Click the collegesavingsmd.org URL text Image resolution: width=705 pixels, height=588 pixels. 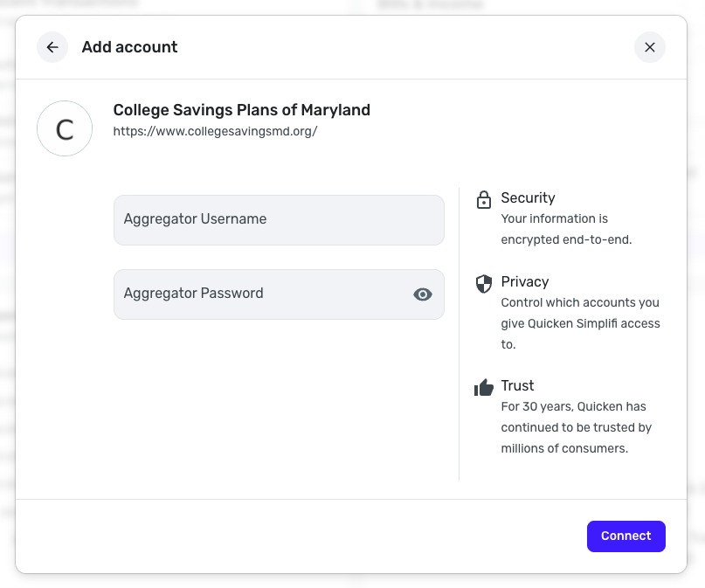(215, 132)
